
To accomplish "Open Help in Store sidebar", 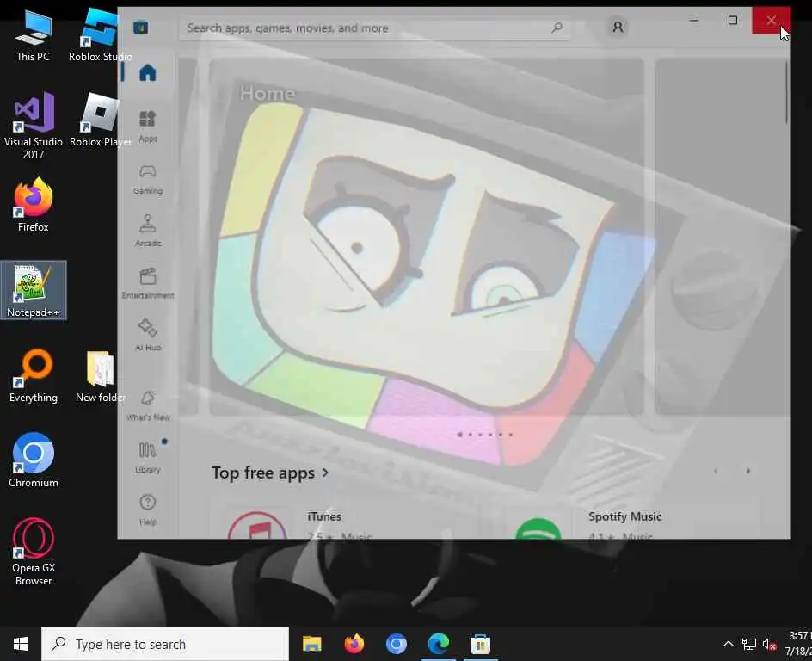I will tap(148, 510).
